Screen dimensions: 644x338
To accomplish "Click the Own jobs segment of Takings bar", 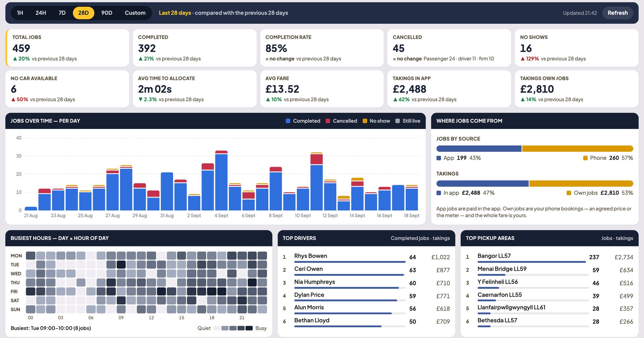I will coord(581,184).
